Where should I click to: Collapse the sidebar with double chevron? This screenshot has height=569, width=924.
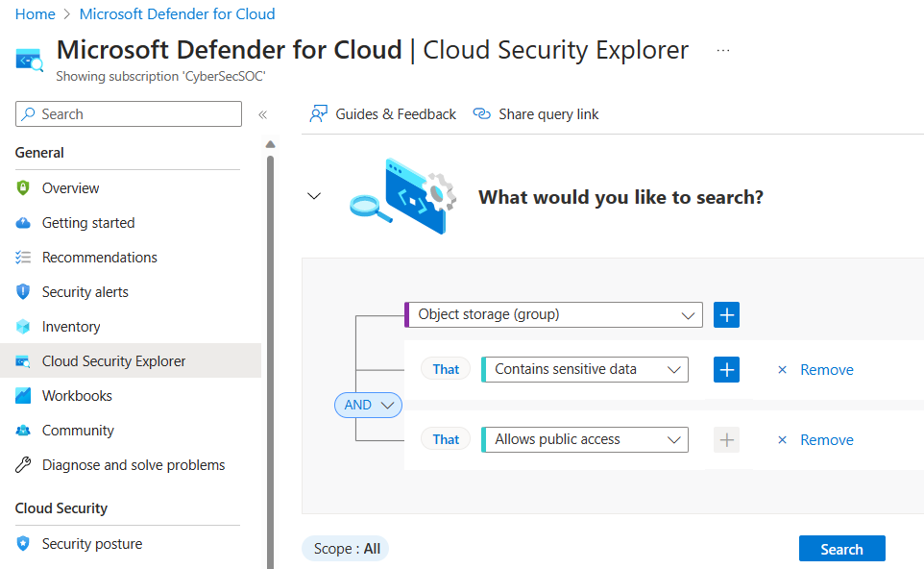263,114
